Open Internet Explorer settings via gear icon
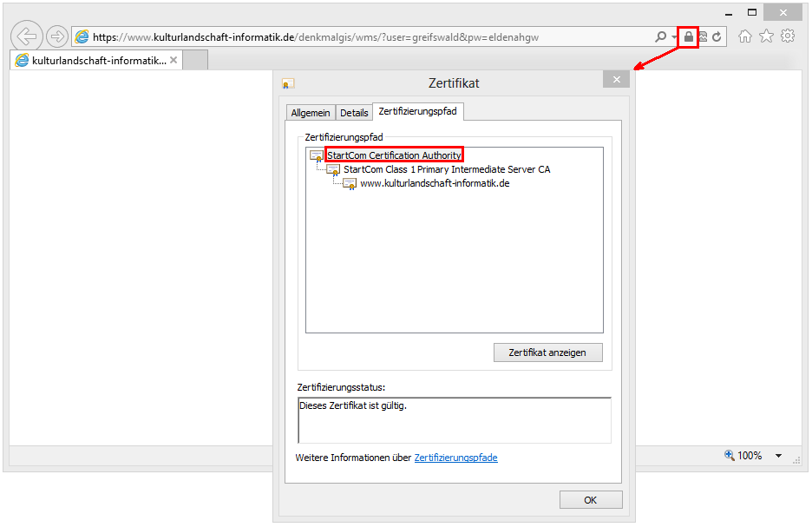 pyautogui.click(x=788, y=36)
